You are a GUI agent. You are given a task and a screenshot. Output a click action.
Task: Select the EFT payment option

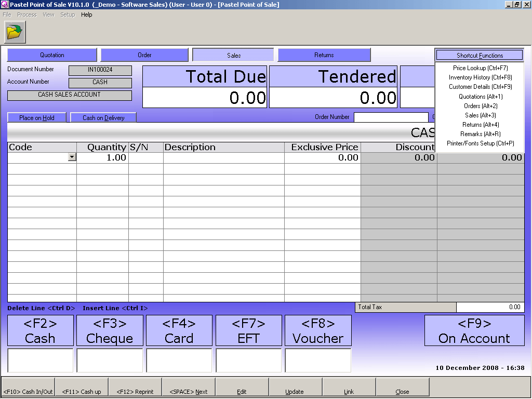pyautogui.click(x=248, y=330)
